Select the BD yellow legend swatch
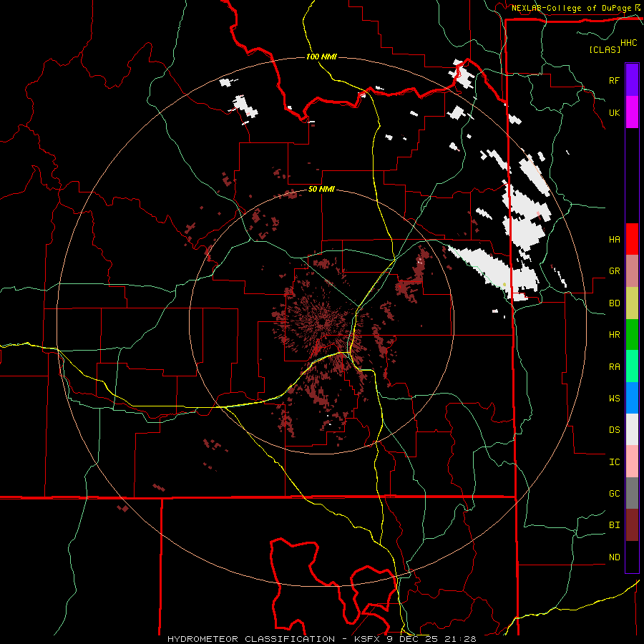 click(632, 303)
